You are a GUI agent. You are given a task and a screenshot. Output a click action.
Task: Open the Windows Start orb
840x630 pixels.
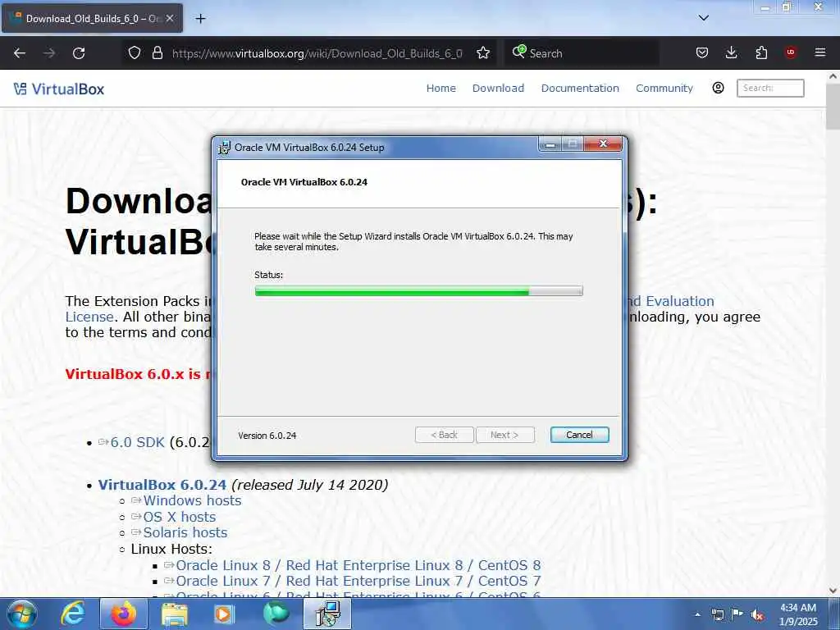tap(21, 614)
